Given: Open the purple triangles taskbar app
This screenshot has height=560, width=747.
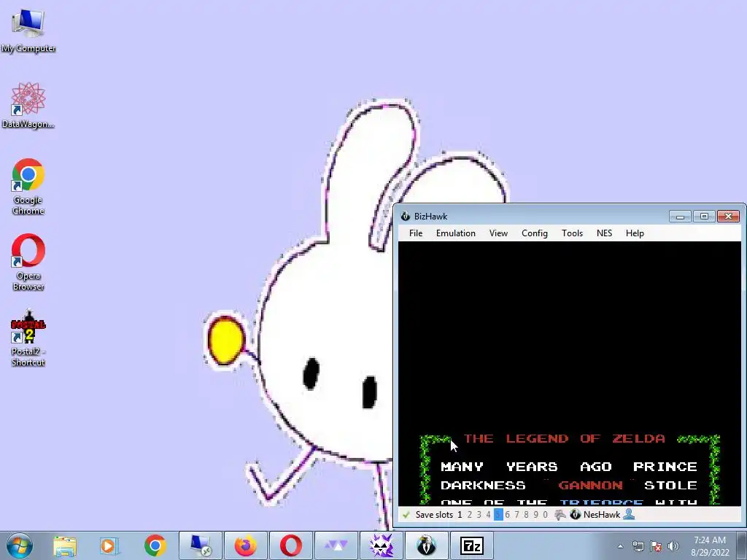Looking at the screenshot, I should 336,545.
